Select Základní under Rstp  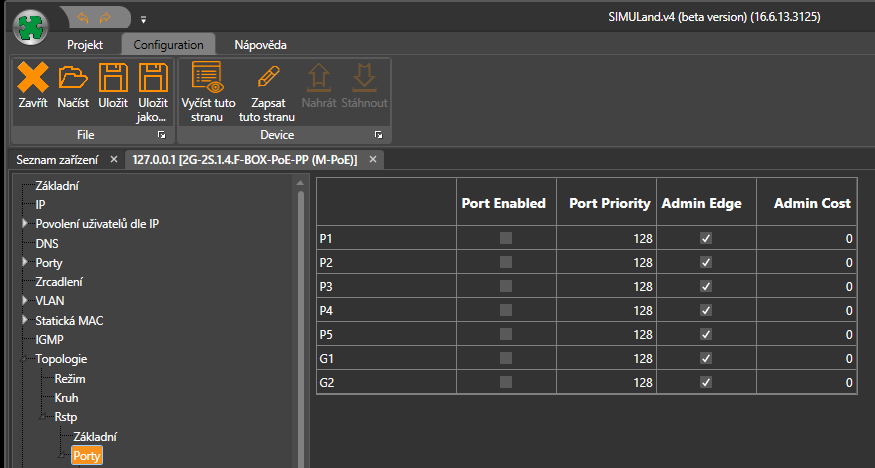(95, 437)
